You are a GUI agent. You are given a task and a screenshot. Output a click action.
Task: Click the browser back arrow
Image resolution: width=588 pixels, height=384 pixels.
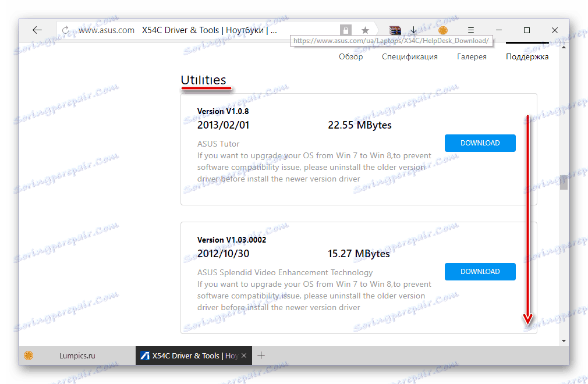pyautogui.click(x=37, y=30)
